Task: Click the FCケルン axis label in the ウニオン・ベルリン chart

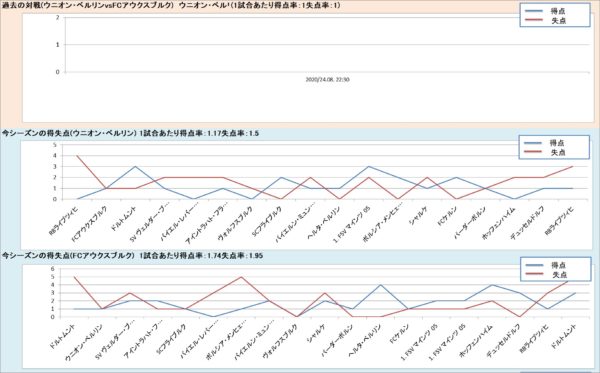Action: (447, 217)
